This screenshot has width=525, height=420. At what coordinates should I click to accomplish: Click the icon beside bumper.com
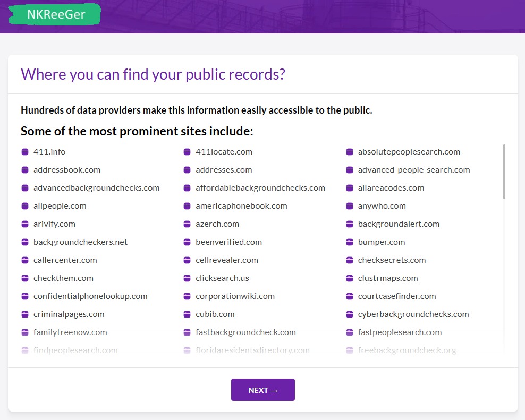pos(350,242)
